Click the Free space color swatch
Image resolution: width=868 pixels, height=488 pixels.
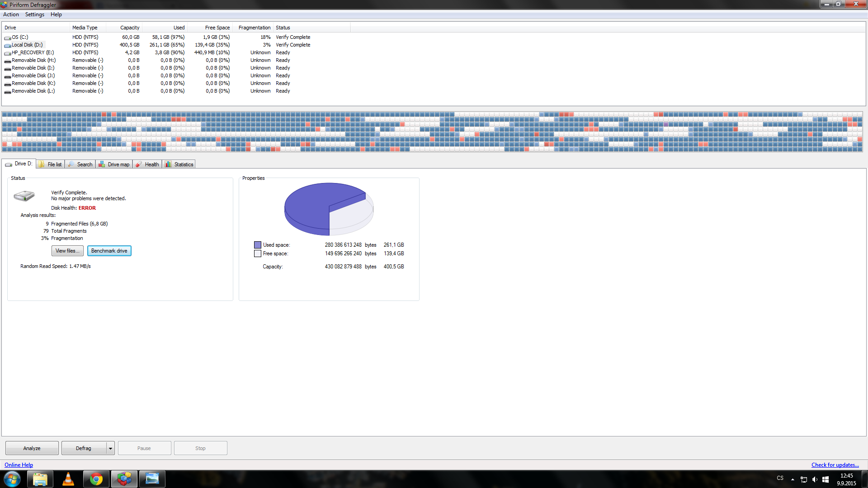pyautogui.click(x=258, y=253)
